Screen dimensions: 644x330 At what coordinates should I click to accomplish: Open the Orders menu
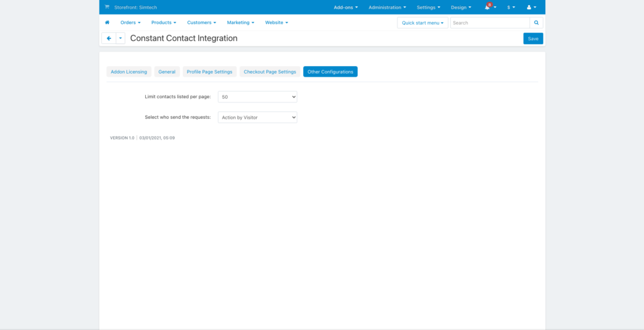(130, 23)
